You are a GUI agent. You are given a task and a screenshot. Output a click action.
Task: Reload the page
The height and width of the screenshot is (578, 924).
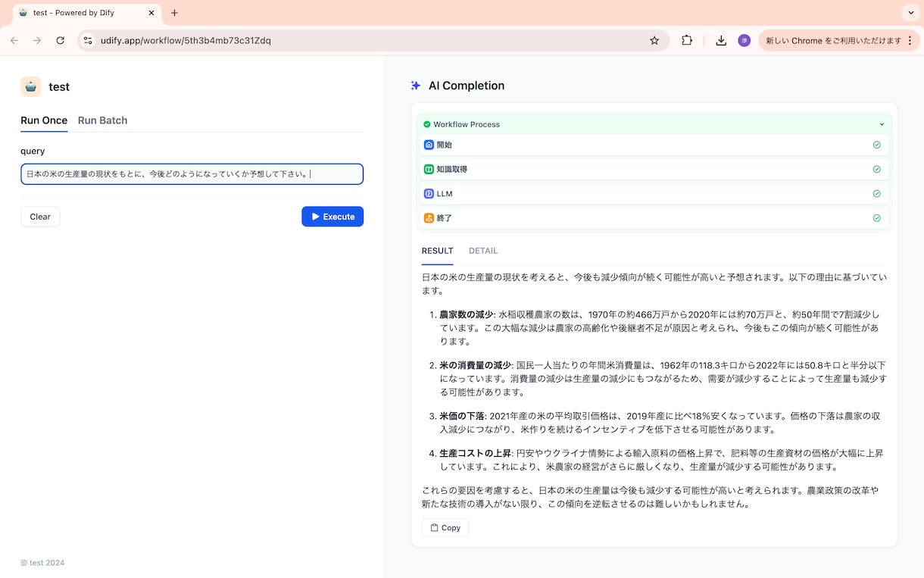[x=61, y=40]
